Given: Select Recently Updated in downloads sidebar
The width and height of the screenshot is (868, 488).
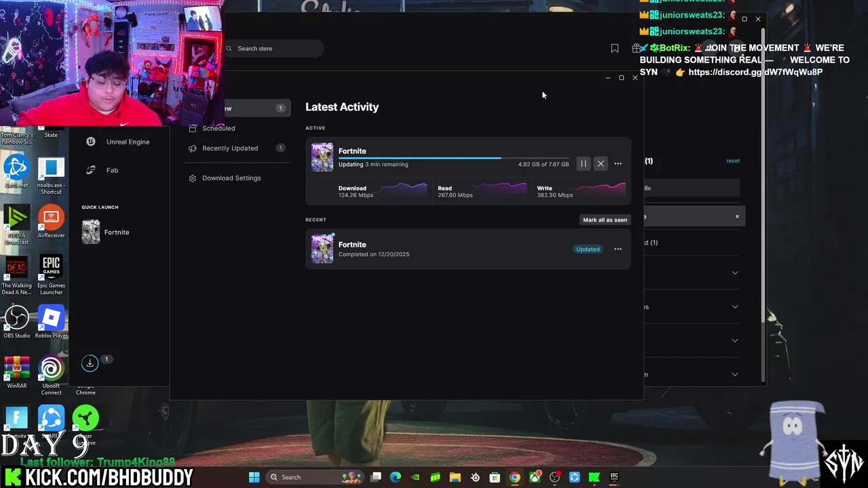Looking at the screenshot, I should [x=230, y=148].
